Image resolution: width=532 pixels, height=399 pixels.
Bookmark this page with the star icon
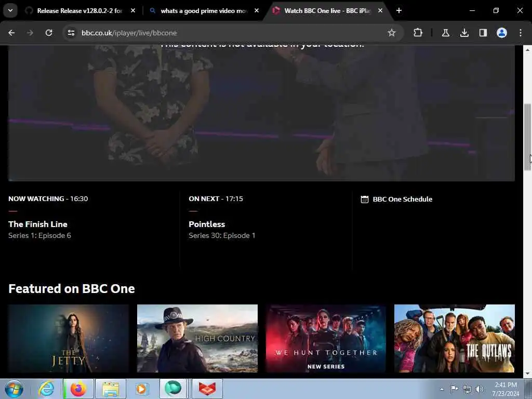392,33
